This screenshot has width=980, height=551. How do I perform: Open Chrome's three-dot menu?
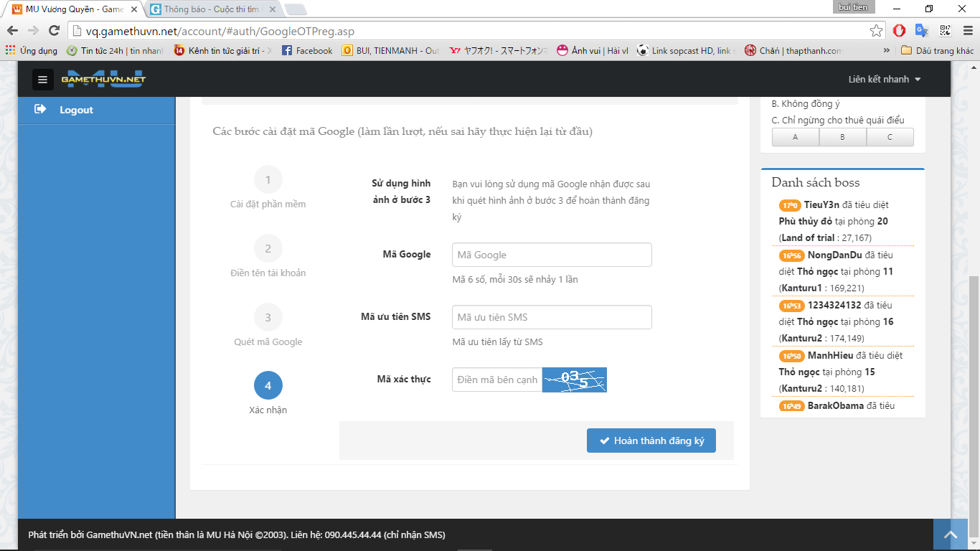pos(966,31)
